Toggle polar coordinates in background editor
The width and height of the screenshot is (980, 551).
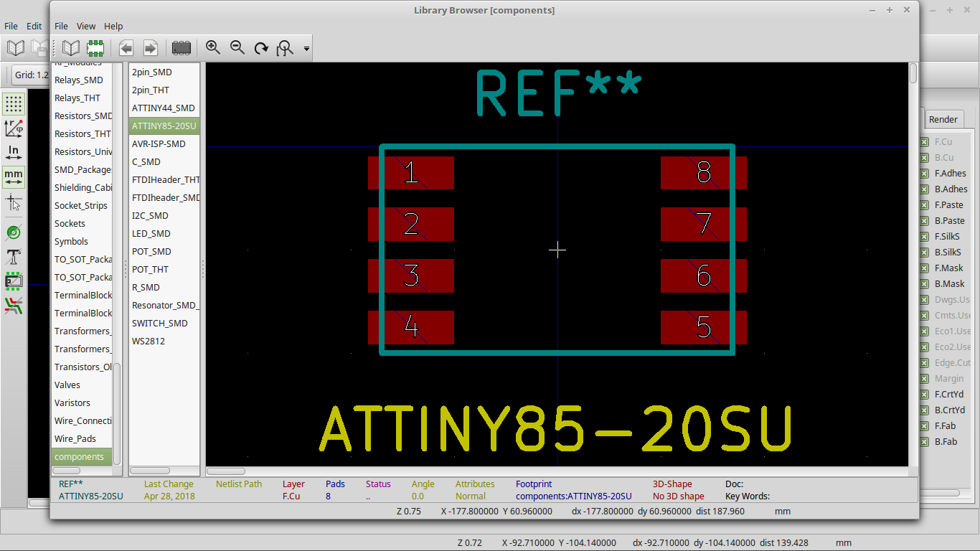(x=14, y=128)
